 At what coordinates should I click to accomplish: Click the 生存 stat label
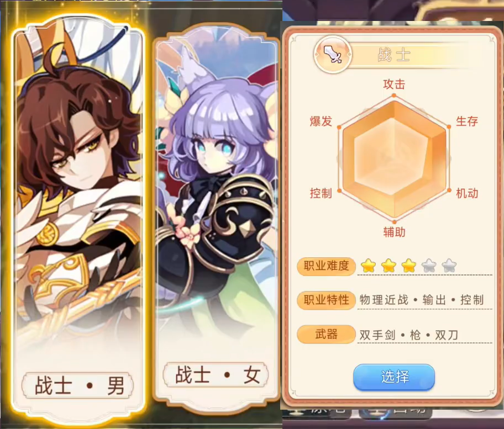click(x=467, y=121)
